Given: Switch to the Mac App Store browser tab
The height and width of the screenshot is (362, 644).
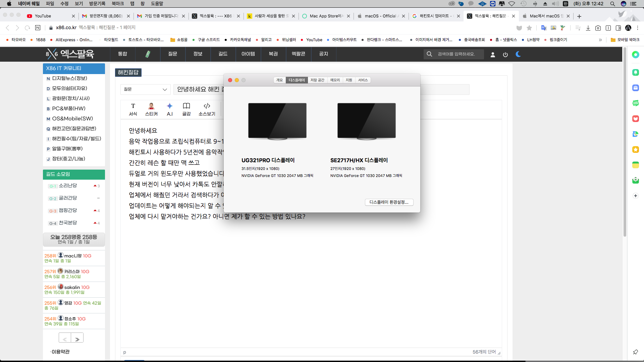Looking at the screenshot, I should pos(326,16).
